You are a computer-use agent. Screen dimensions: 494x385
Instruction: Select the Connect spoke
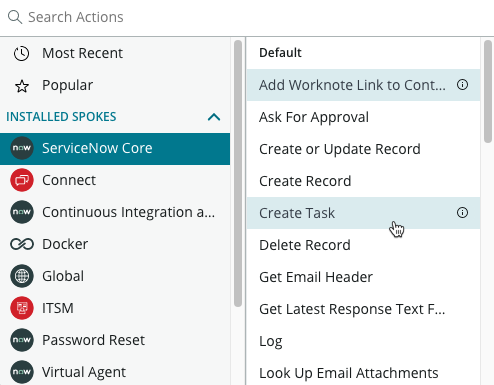115,180
